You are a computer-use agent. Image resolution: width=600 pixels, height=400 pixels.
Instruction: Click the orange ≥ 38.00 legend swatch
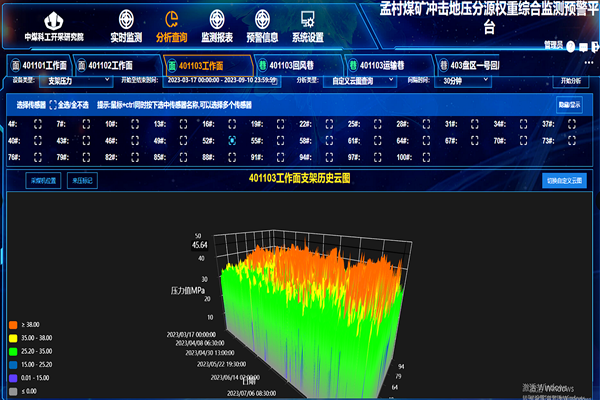pos(11,326)
